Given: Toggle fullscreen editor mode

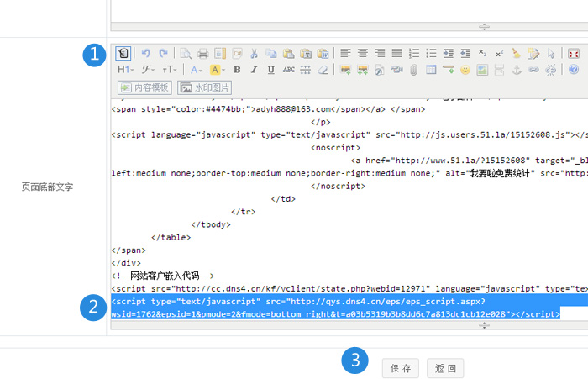Looking at the screenshot, I should coord(574,53).
